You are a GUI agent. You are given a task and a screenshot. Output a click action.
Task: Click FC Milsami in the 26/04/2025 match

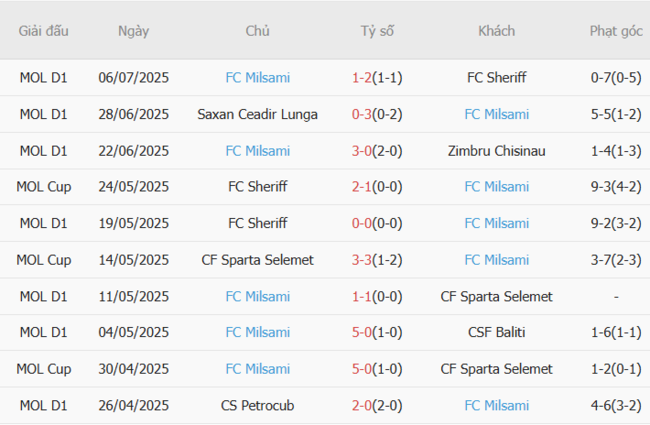[x=497, y=406]
